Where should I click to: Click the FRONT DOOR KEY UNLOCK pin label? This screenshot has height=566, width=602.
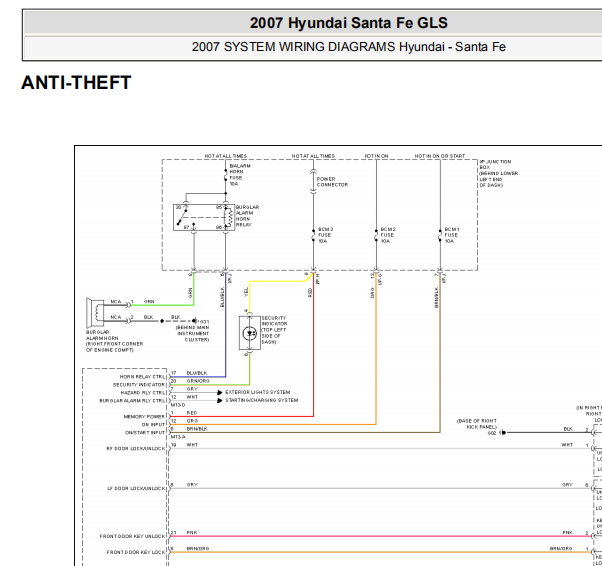pyautogui.click(x=132, y=536)
